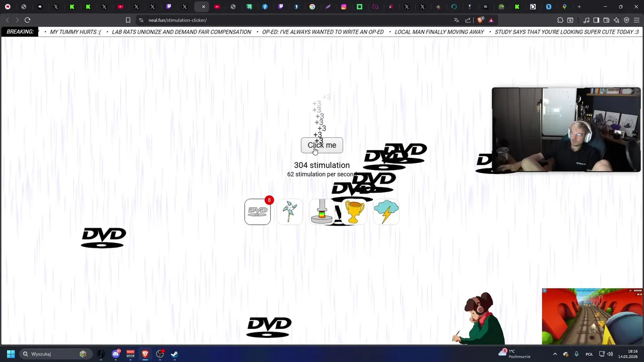
Task: Click the 'MY TUMMY HURTS :(' ticker headline
Action: [x=75, y=32]
